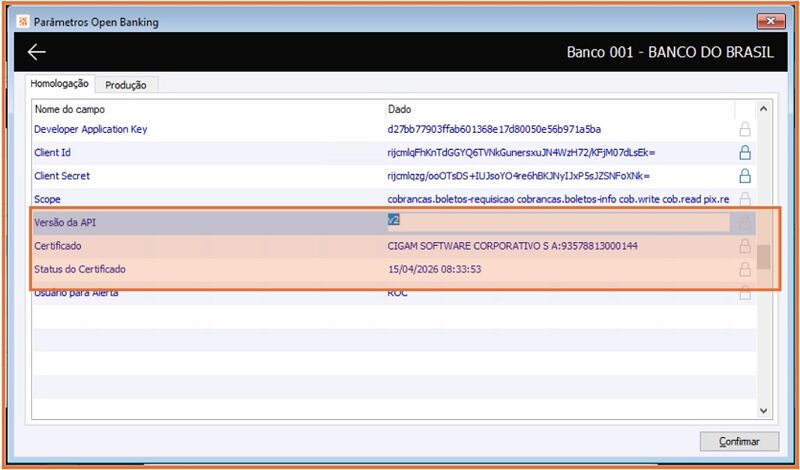
Task: Click scrollbar up arrow in the grid
Action: click(763, 109)
